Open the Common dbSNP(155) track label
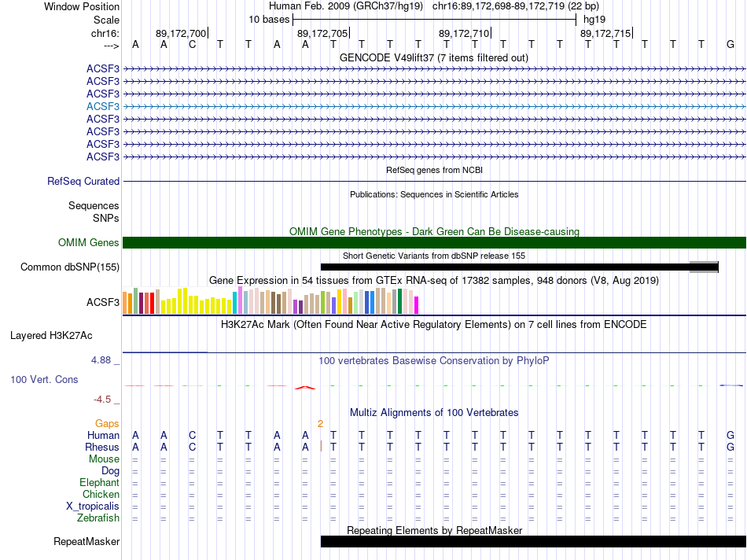747x560 pixels. pyautogui.click(x=70, y=267)
